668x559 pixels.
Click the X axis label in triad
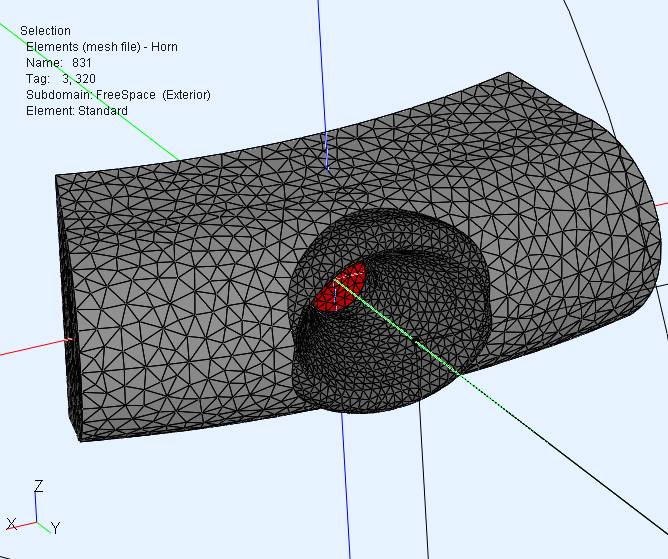click(12, 524)
